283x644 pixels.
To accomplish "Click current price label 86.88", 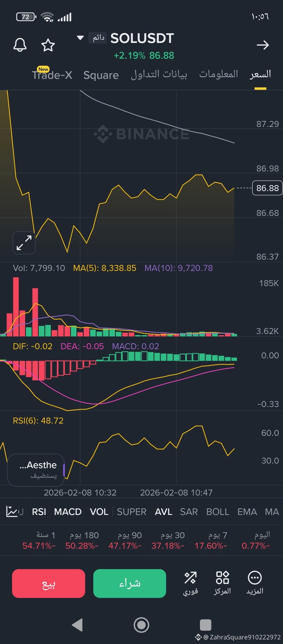I will 267,188.
